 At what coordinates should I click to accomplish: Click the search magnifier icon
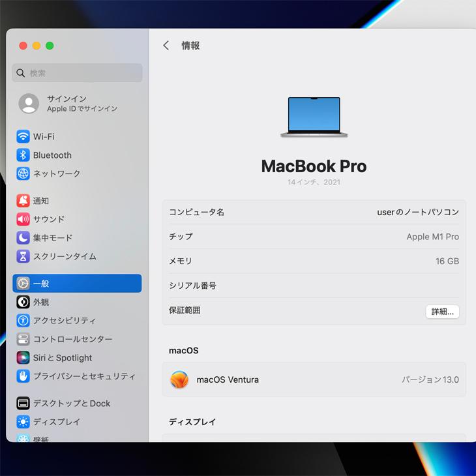click(x=21, y=73)
